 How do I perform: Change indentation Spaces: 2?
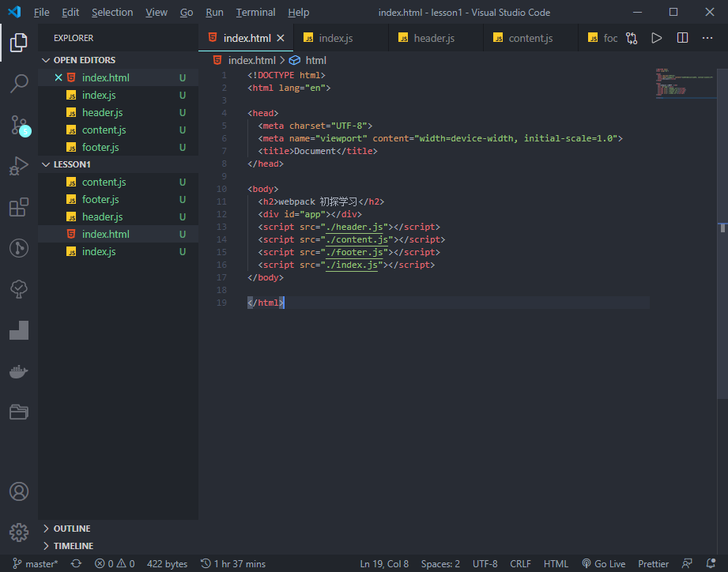point(440,563)
